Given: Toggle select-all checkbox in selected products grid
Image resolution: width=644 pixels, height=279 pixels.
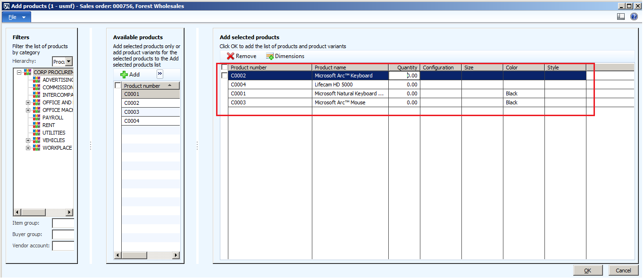Looking at the screenshot, I should 225,67.
